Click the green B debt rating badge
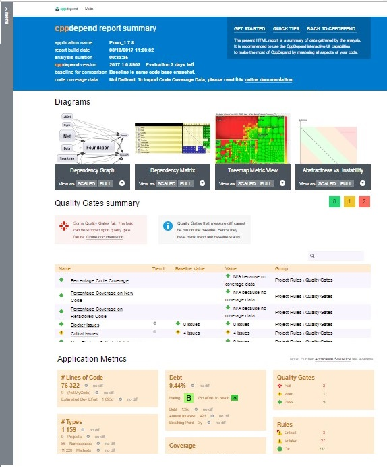 click(x=189, y=398)
